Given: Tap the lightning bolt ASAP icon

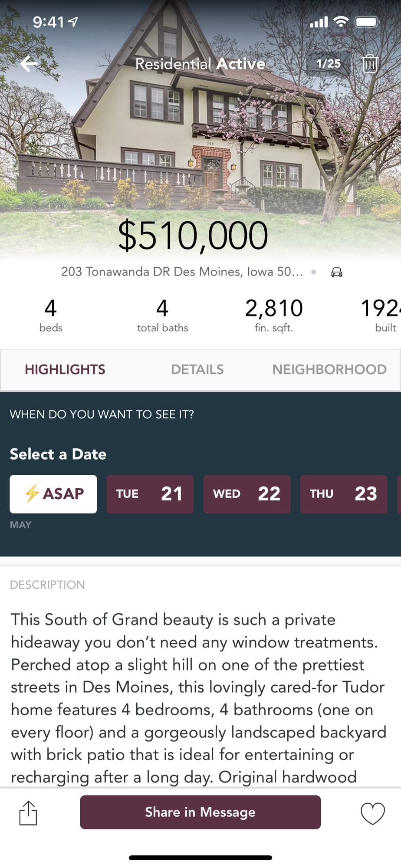Looking at the screenshot, I should (32, 493).
